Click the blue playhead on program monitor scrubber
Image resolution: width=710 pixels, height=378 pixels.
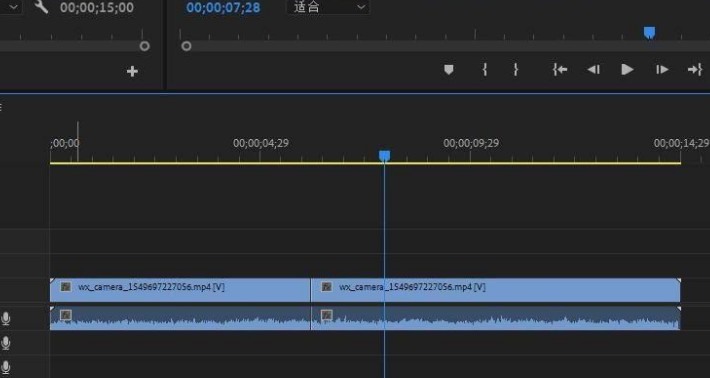click(x=649, y=33)
